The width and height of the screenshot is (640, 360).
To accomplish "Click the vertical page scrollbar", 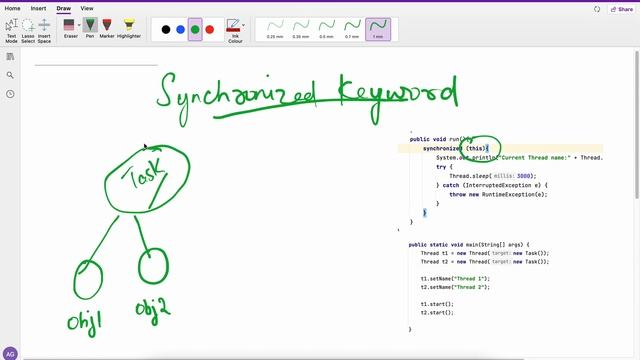I will 637,124.
